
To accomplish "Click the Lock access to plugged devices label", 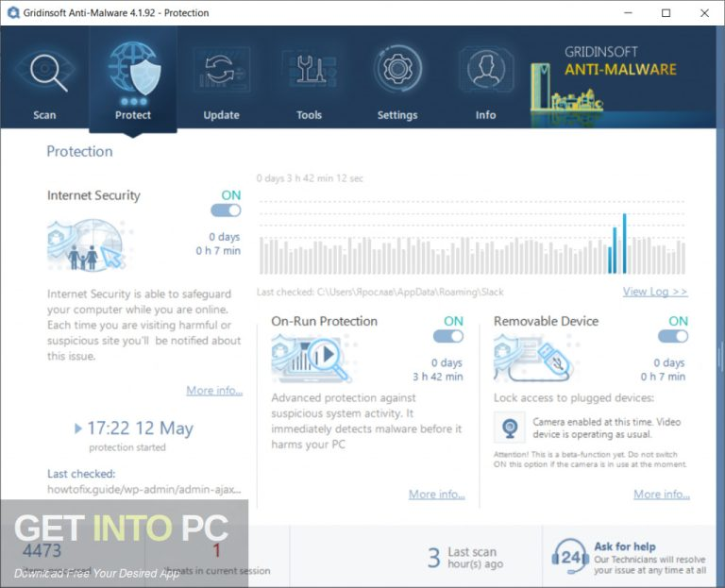I will 574,398.
